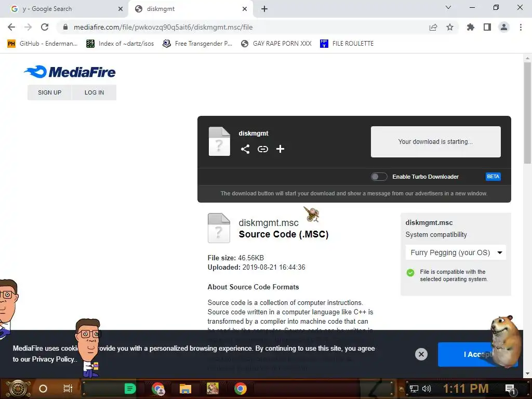Toggle Enable Turbo Downloader switch
The height and width of the screenshot is (399, 532).
[x=379, y=177]
